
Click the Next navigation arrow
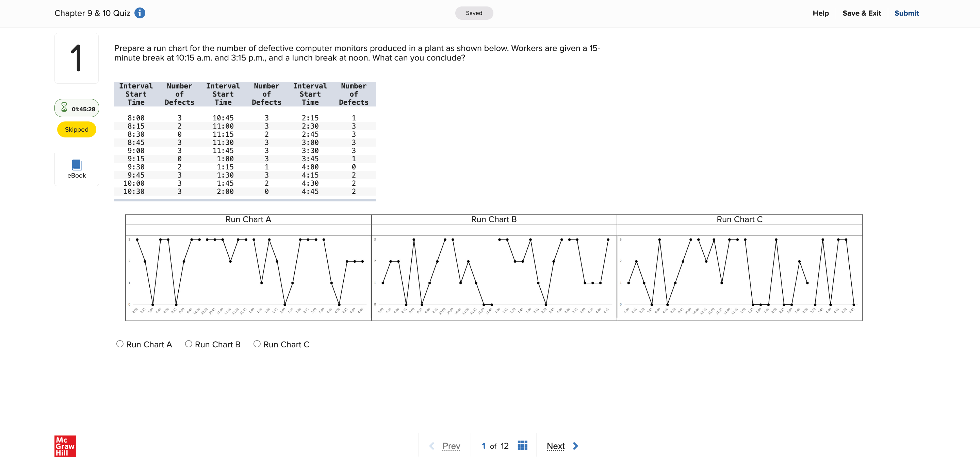tap(575, 446)
